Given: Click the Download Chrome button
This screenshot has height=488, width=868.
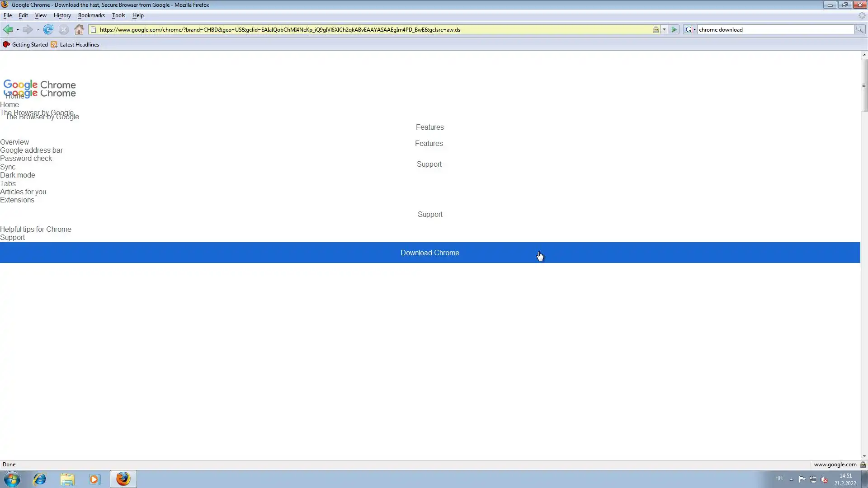Looking at the screenshot, I should pyautogui.click(x=429, y=253).
